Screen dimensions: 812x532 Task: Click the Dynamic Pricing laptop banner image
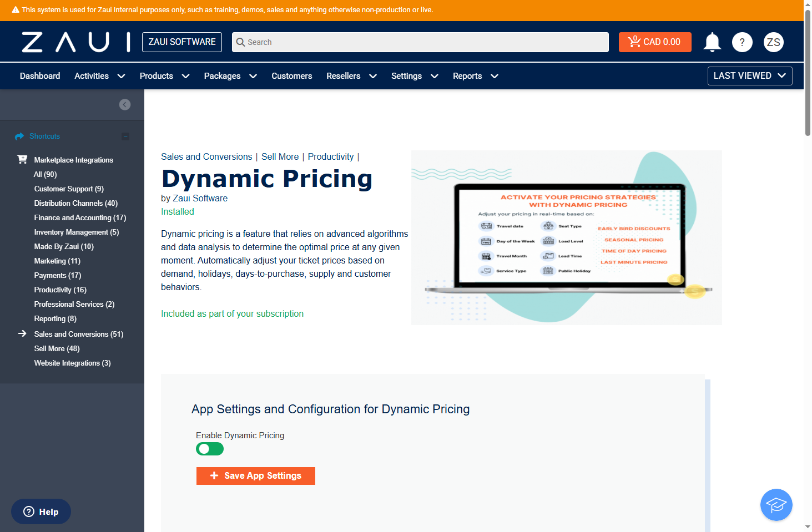tap(567, 238)
